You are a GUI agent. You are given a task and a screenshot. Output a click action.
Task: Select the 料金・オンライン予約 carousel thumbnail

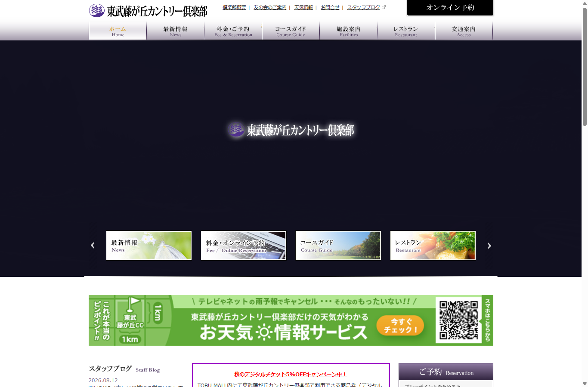point(244,246)
